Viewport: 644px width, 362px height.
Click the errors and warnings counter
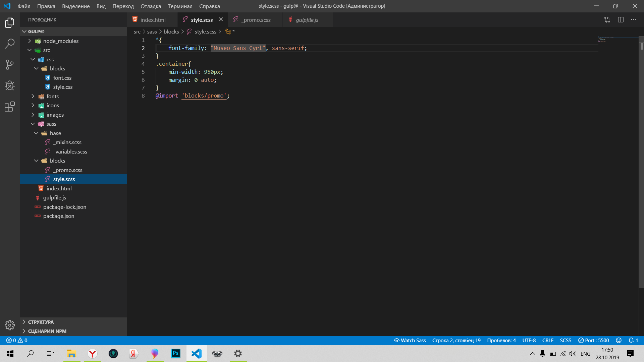click(x=17, y=340)
